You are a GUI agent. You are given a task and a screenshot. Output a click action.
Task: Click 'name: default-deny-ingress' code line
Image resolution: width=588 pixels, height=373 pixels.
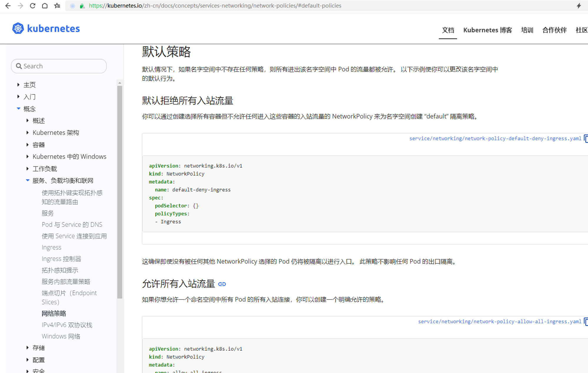pos(193,190)
